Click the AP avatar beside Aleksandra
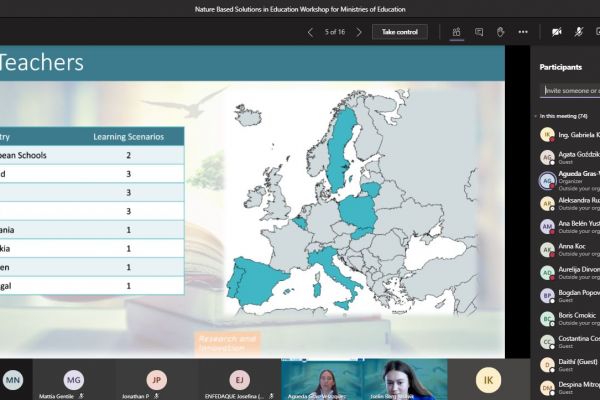 [x=547, y=204]
